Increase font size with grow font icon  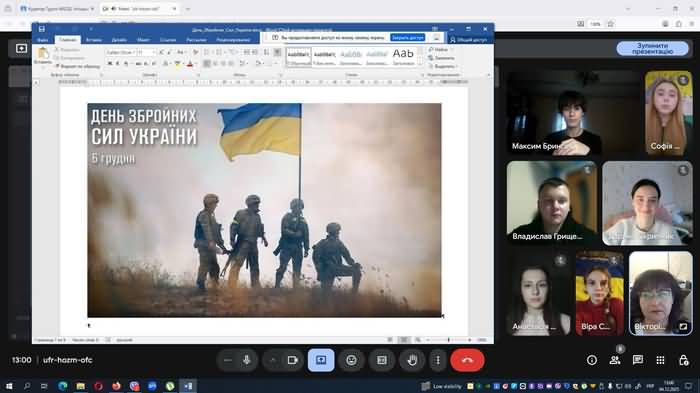coord(162,52)
